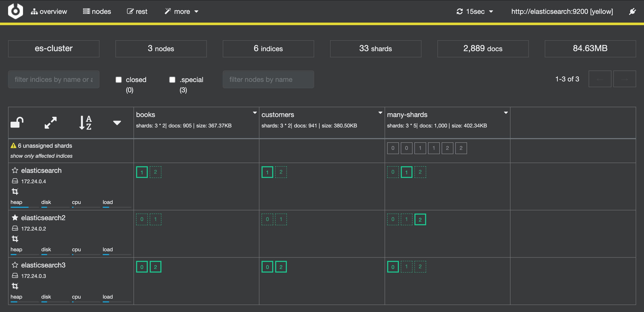Click the Cerebro logo icon
The width and height of the screenshot is (644, 312).
click(x=15, y=11)
